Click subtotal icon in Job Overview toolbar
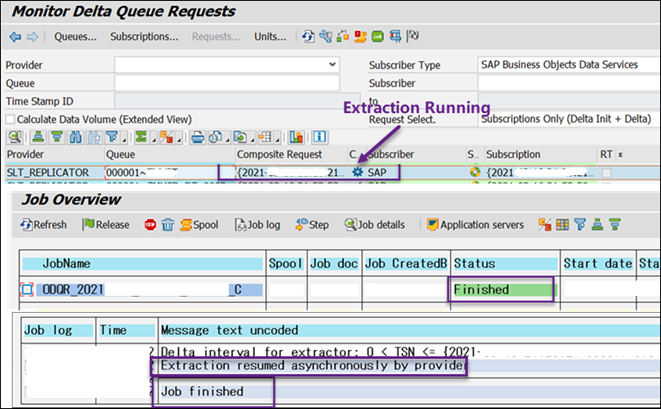 click(545, 225)
